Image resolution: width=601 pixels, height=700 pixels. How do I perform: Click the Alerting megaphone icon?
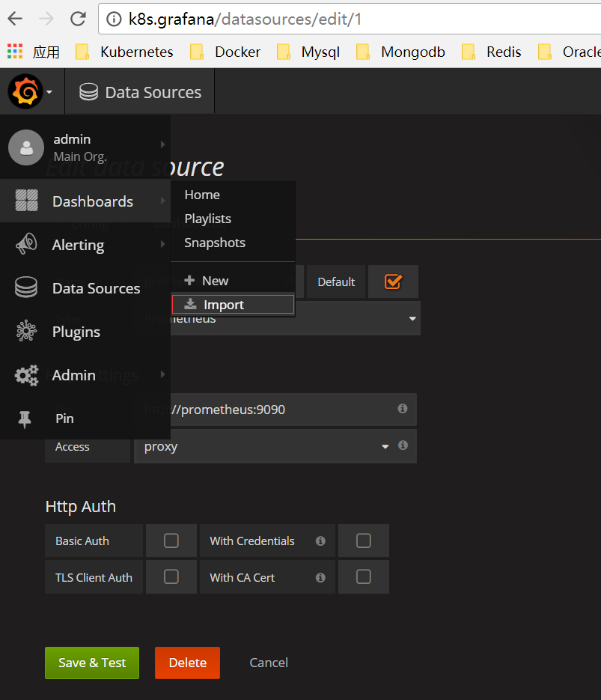pos(26,244)
